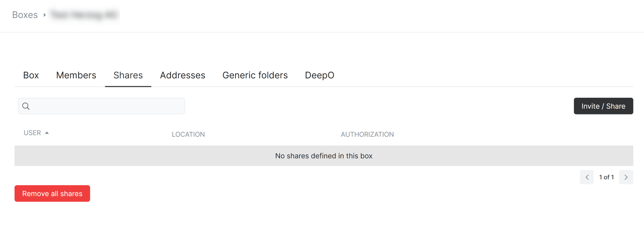Viewport: 644px width, 227px height.
Task: Click the breadcrumb arrow after Boxes
Action: coord(45,15)
